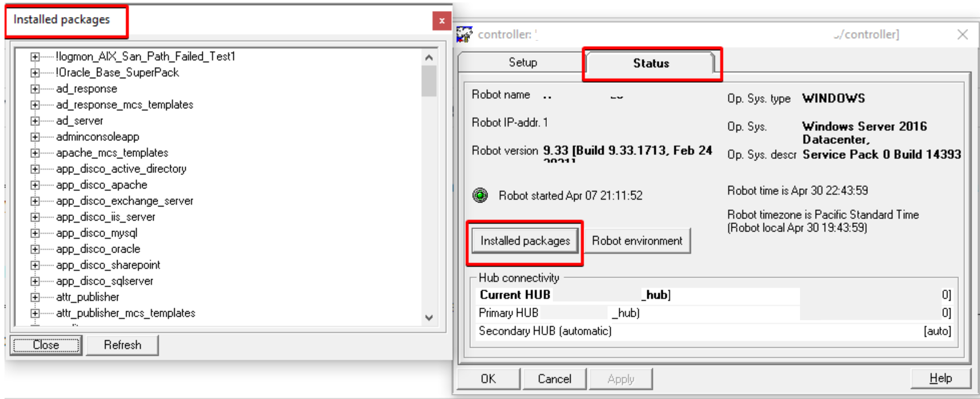Click the package list scrollbar thumb

point(429,81)
